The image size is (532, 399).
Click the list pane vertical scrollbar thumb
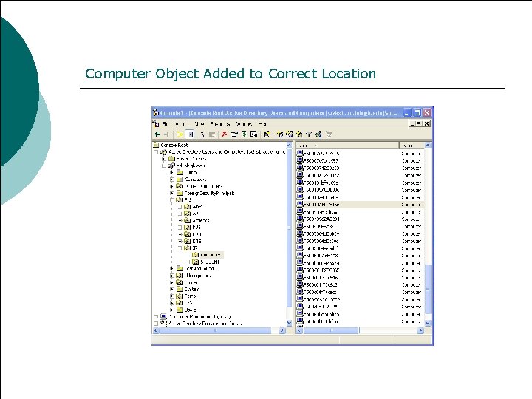[x=428, y=288]
